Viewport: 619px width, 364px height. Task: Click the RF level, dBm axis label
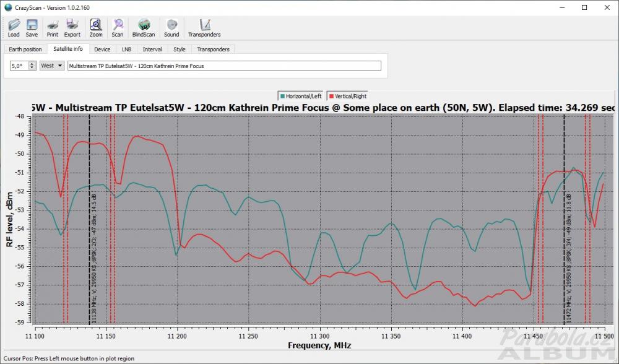click(10, 220)
